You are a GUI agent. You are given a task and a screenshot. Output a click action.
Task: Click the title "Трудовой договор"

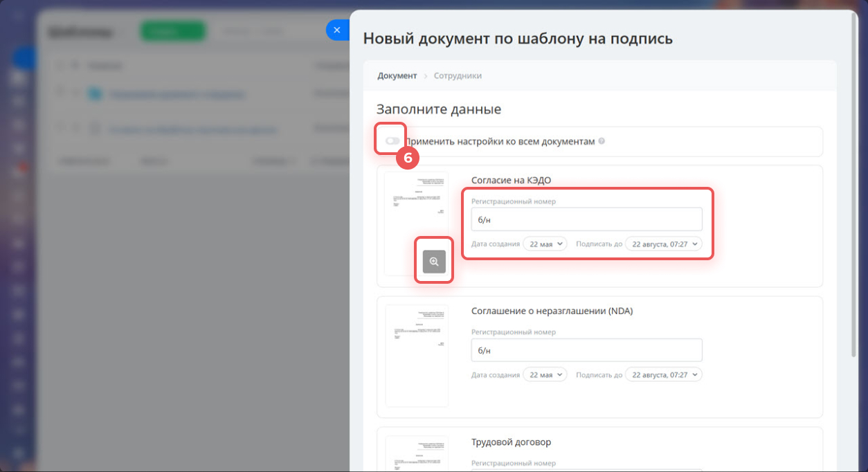click(511, 442)
